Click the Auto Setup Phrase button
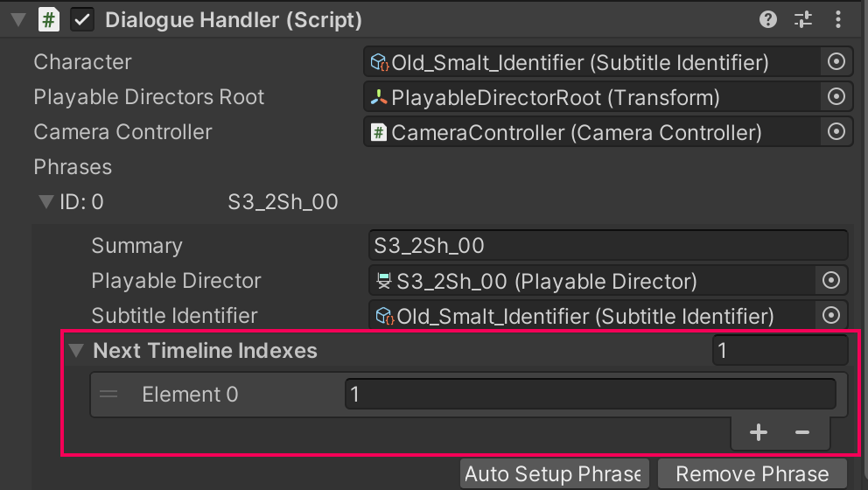The height and width of the screenshot is (490, 868). pyautogui.click(x=555, y=474)
